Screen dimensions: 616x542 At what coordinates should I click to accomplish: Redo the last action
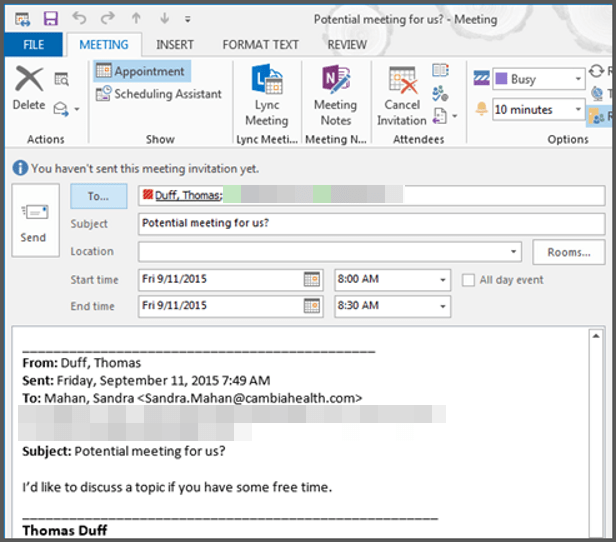pyautogui.click(x=107, y=18)
